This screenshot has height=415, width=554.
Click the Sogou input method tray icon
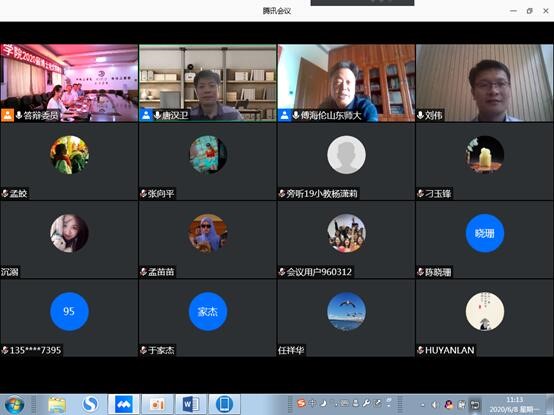301,403
